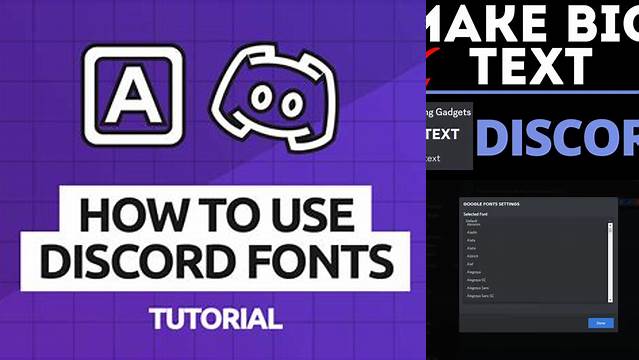This screenshot has height=360, width=639.
Task: Click the scrollbar down arrow in font list
Action: pyautogui.click(x=610, y=300)
